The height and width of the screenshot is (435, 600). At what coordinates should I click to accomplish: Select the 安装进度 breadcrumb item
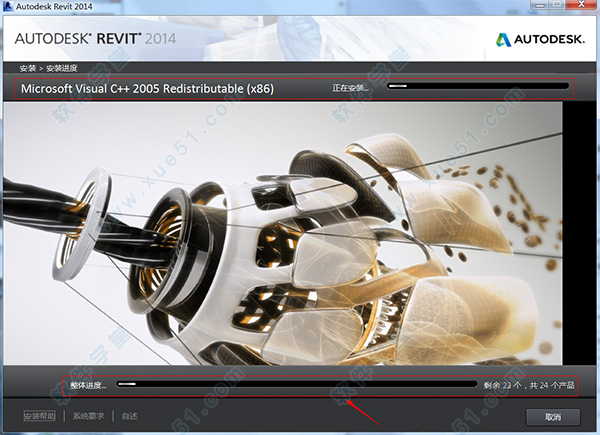click(59, 69)
